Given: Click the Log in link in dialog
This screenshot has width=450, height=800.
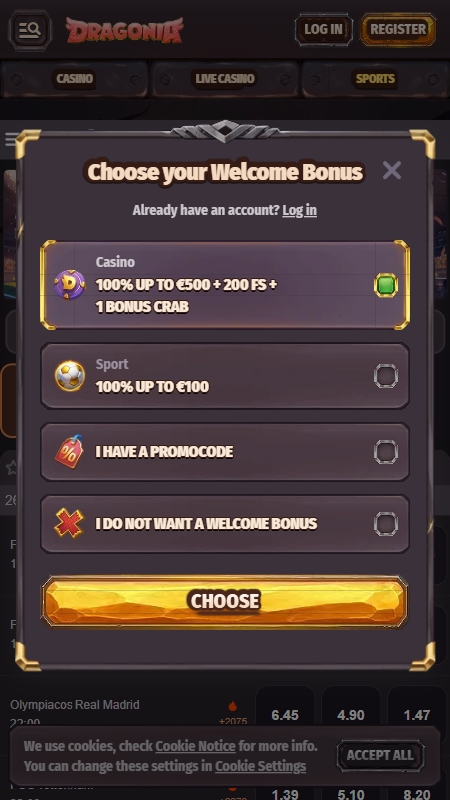Looking at the screenshot, I should point(299,210).
